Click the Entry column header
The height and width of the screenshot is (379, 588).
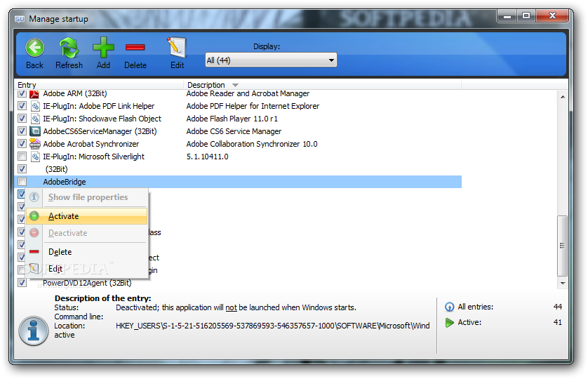(x=99, y=85)
